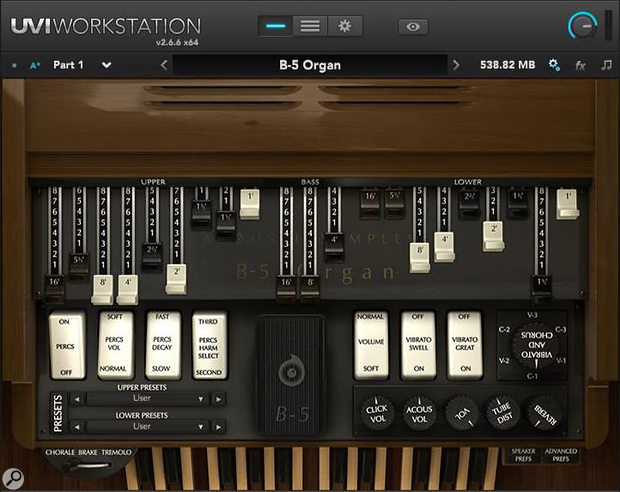Click upper 2⅔' drawbar
The height and width of the screenshot is (492, 620).
(152, 256)
